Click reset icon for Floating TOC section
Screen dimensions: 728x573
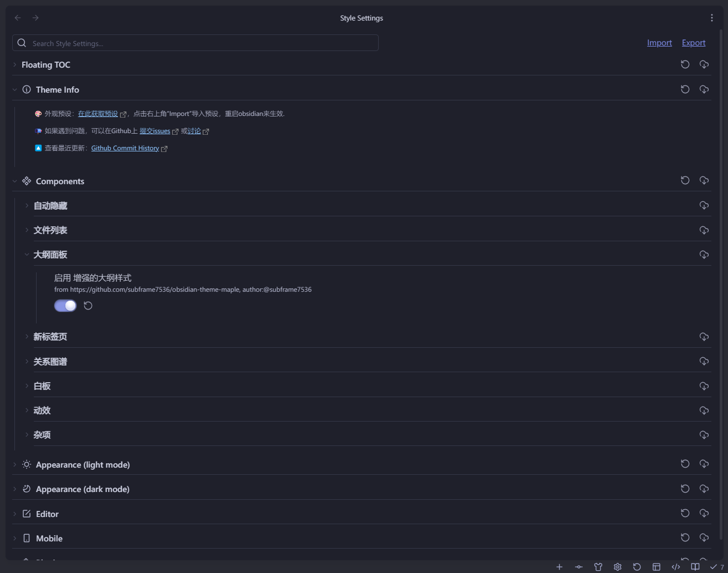coord(685,64)
